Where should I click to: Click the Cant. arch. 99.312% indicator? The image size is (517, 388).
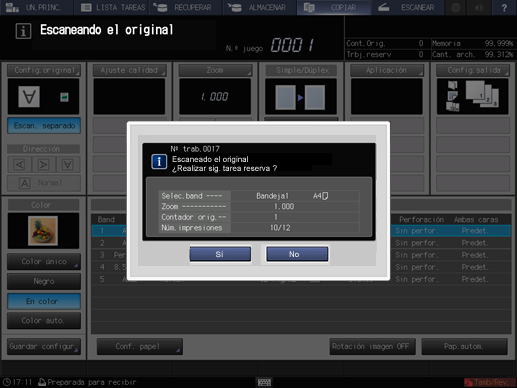[x=473, y=54]
